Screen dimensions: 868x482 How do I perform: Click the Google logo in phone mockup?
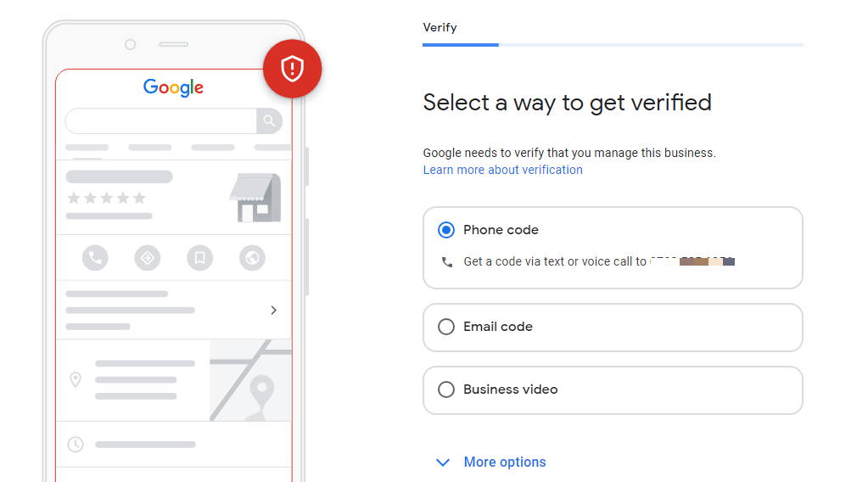[x=173, y=87]
